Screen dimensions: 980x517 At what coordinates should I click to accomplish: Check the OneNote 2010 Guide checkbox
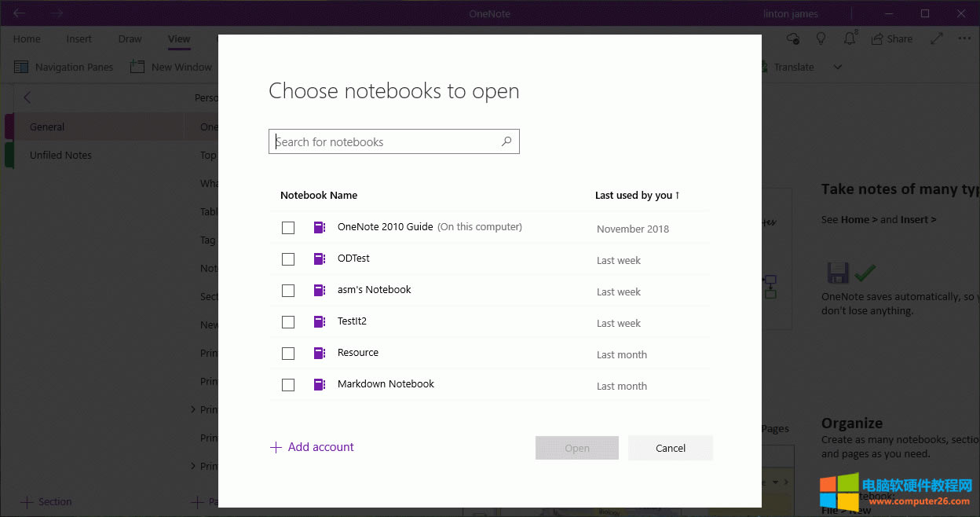[x=288, y=227]
